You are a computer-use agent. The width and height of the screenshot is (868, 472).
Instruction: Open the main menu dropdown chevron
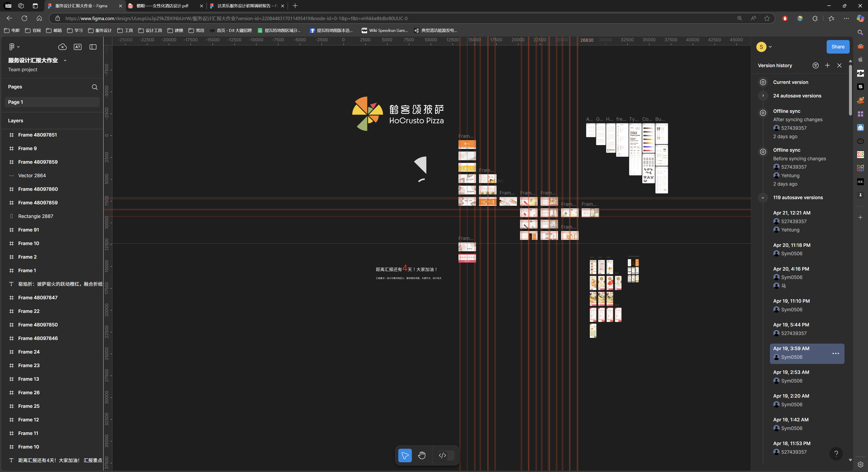tap(18, 47)
